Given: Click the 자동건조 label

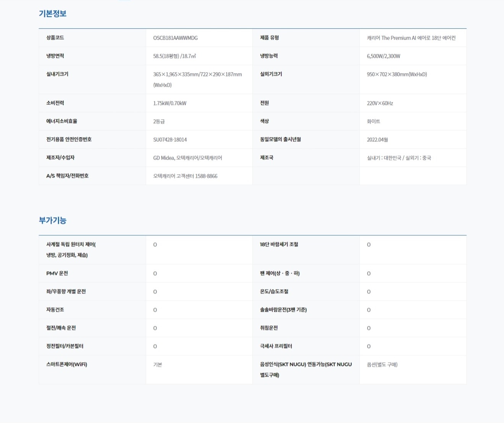Looking at the screenshot, I should [55, 310].
